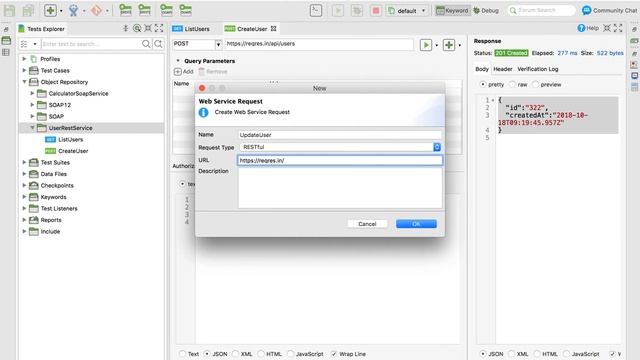The height and width of the screenshot is (360, 640).
Task: Switch to Debug perspective
Action: [486, 11]
